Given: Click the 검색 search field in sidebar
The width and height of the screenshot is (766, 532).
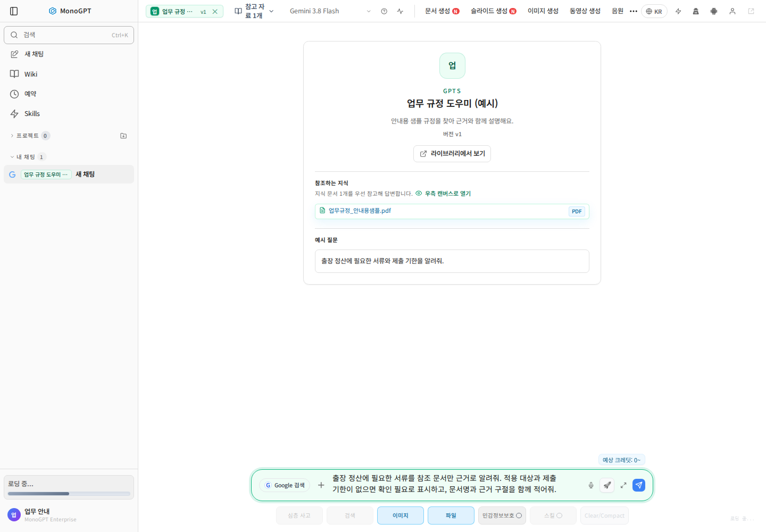Looking at the screenshot, I should pos(69,35).
